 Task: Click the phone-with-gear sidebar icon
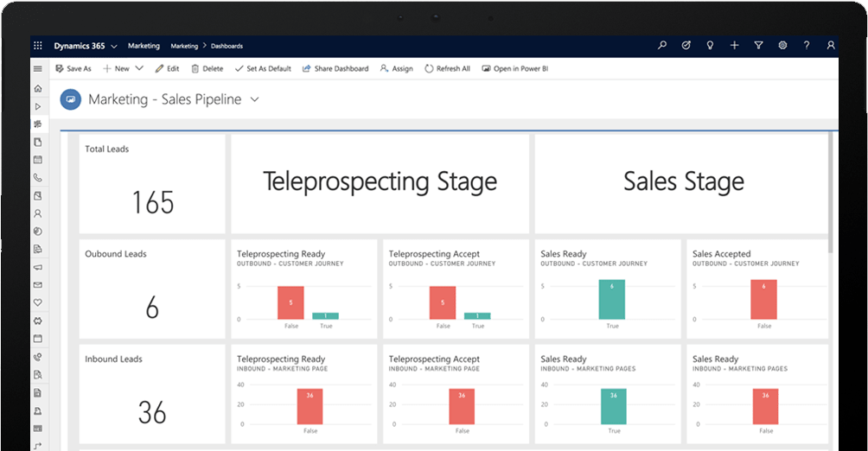[x=38, y=356]
